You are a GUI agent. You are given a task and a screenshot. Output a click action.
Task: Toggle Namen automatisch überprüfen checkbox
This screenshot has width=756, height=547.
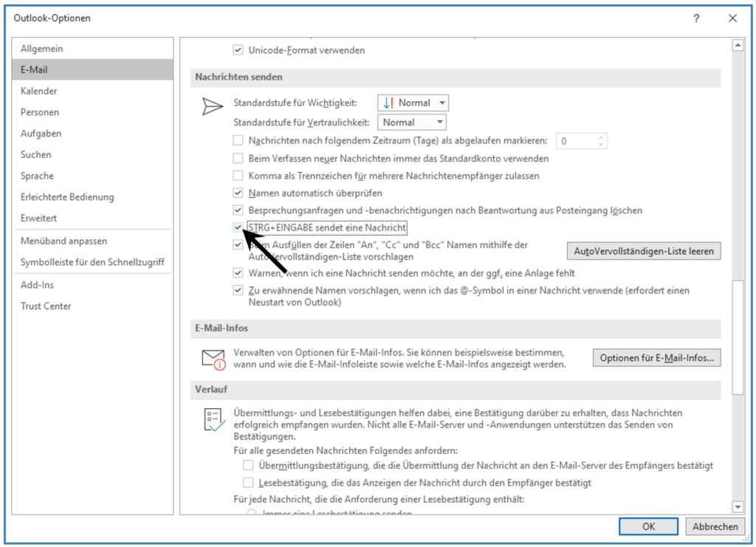point(238,193)
